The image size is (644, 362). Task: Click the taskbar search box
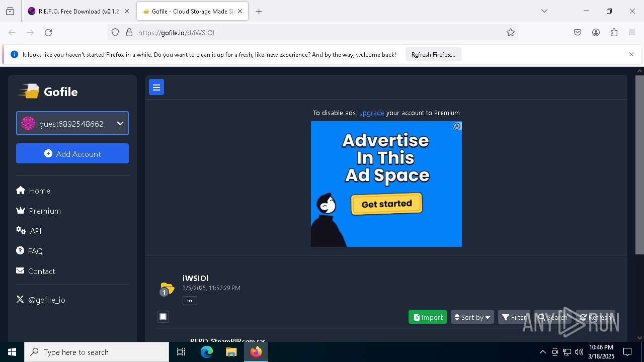[97, 352]
